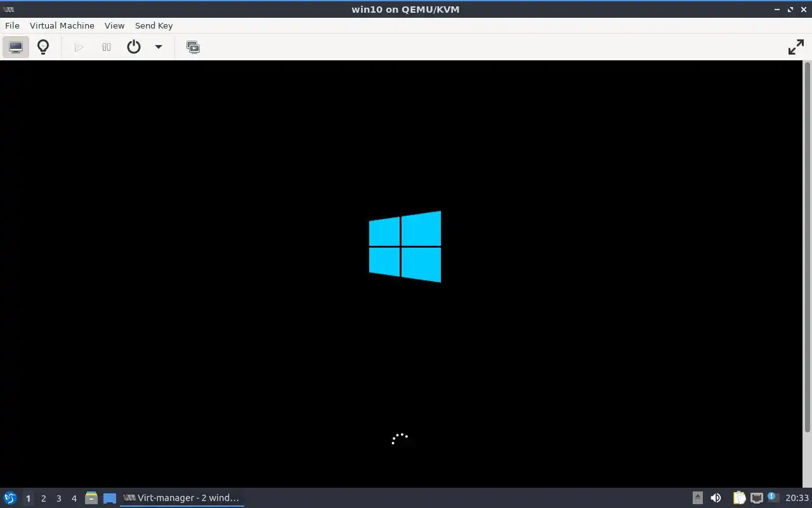Maximize the win10 on QEMU/KVM window

click(x=790, y=10)
